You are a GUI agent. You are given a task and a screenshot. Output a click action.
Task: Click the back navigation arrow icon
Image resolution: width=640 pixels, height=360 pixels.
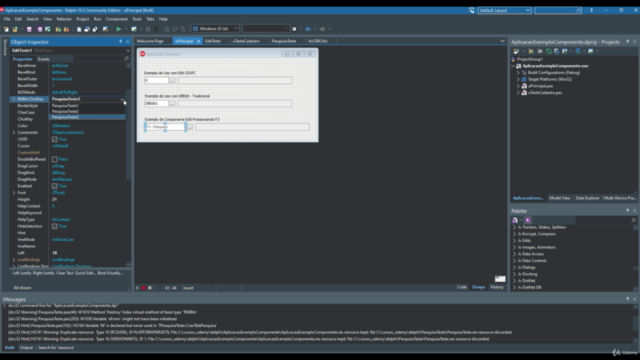pyautogui.click(x=308, y=29)
